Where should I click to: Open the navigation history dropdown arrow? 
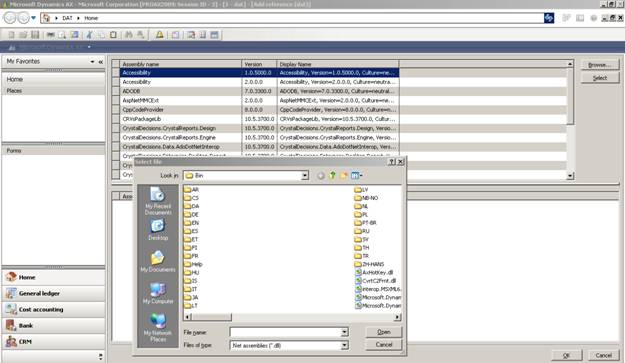pos(33,18)
